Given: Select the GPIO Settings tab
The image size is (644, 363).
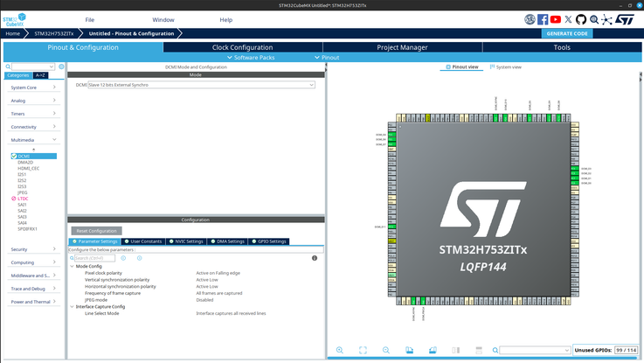Looking at the screenshot, I should click(268, 241).
